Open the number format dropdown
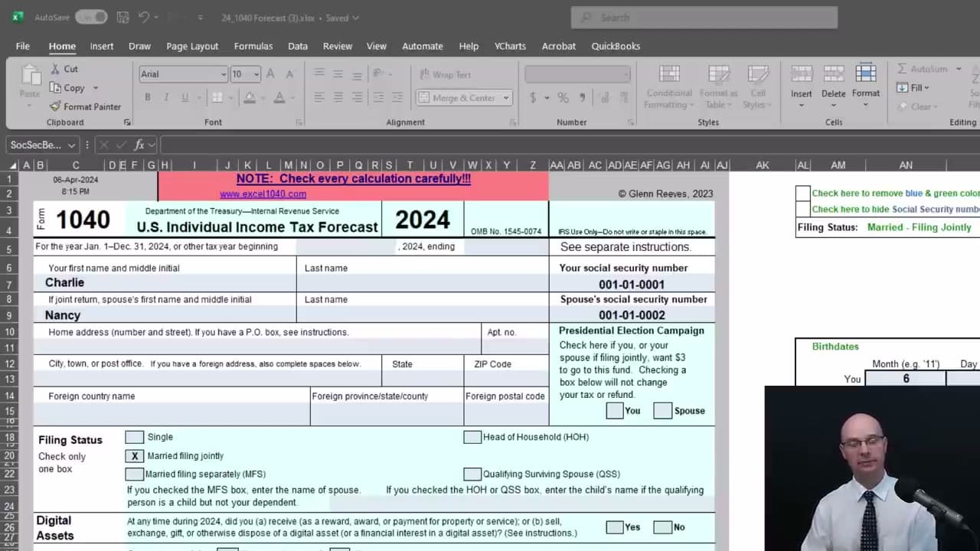 click(626, 74)
